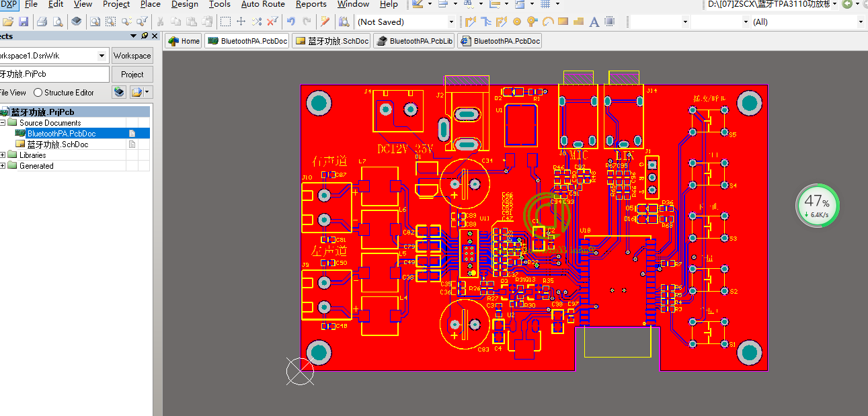Open the Reports menu

pyautogui.click(x=311, y=4)
